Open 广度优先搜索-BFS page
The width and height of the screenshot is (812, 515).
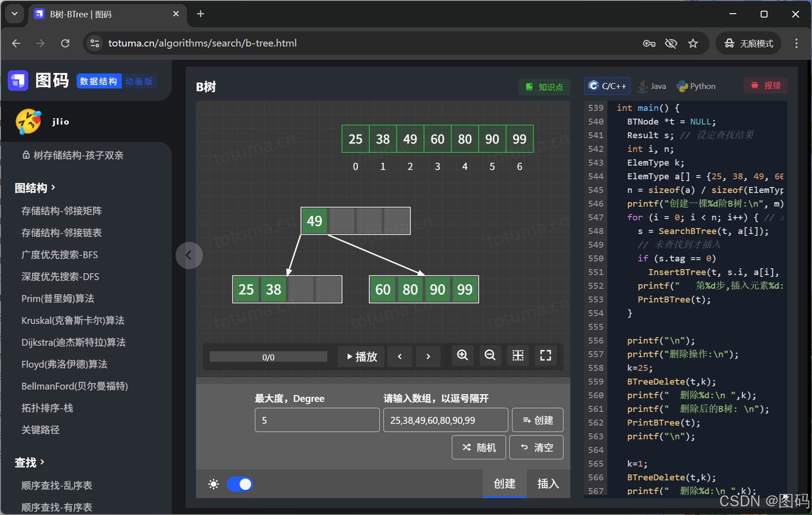click(x=60, y=255)
